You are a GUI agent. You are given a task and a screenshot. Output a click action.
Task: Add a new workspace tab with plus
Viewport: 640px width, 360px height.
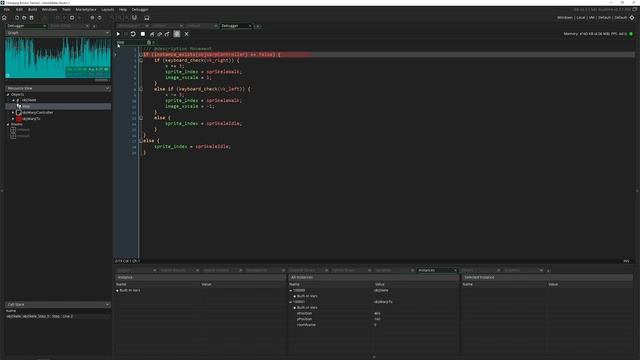click(x=258, y=26)
